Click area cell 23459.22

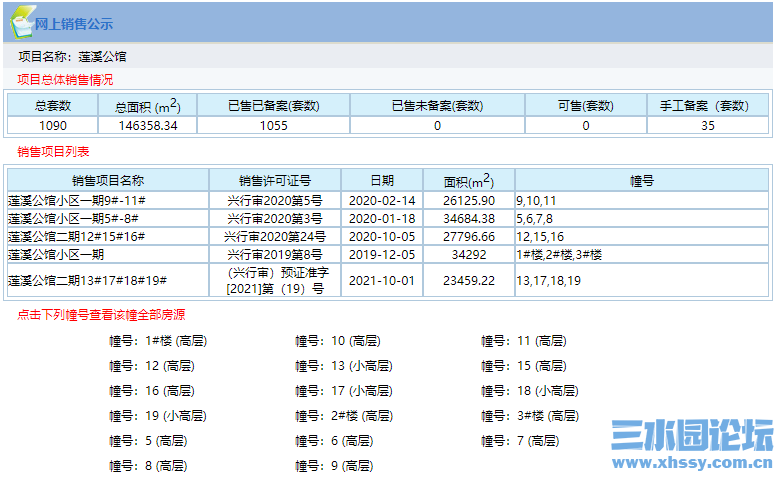469,280
